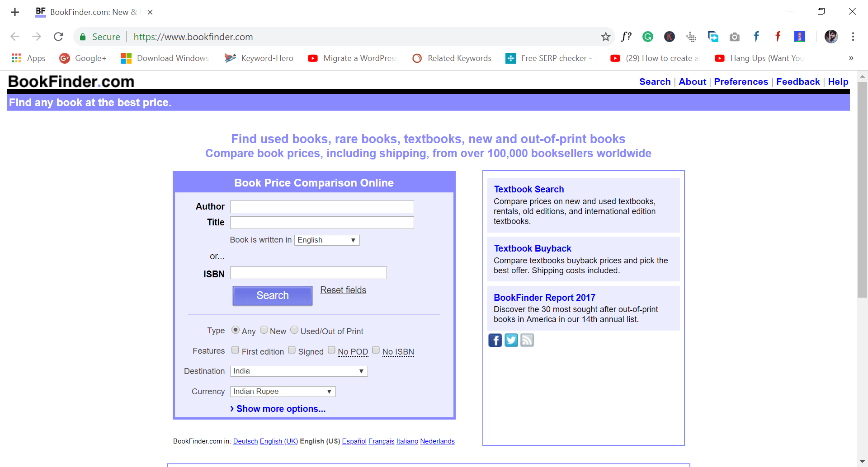
Task: Open the Textbook Buyback link
Action: tap(533, 248)
